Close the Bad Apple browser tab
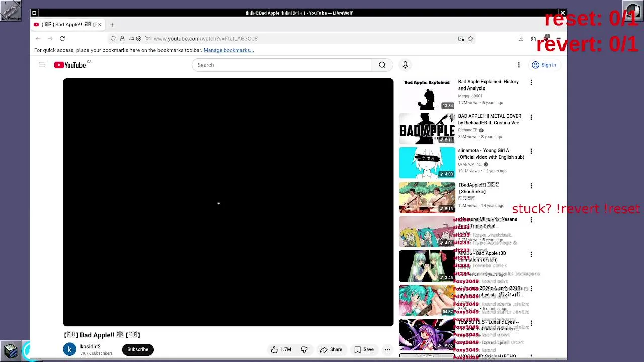The height and width of the screenshot is (362, 644). 100,24
